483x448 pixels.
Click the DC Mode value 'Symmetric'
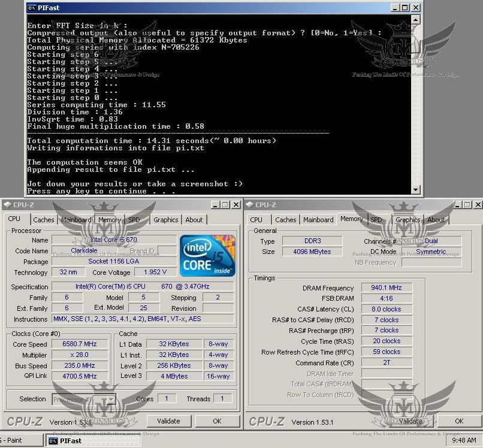click(x=431, y=252)
